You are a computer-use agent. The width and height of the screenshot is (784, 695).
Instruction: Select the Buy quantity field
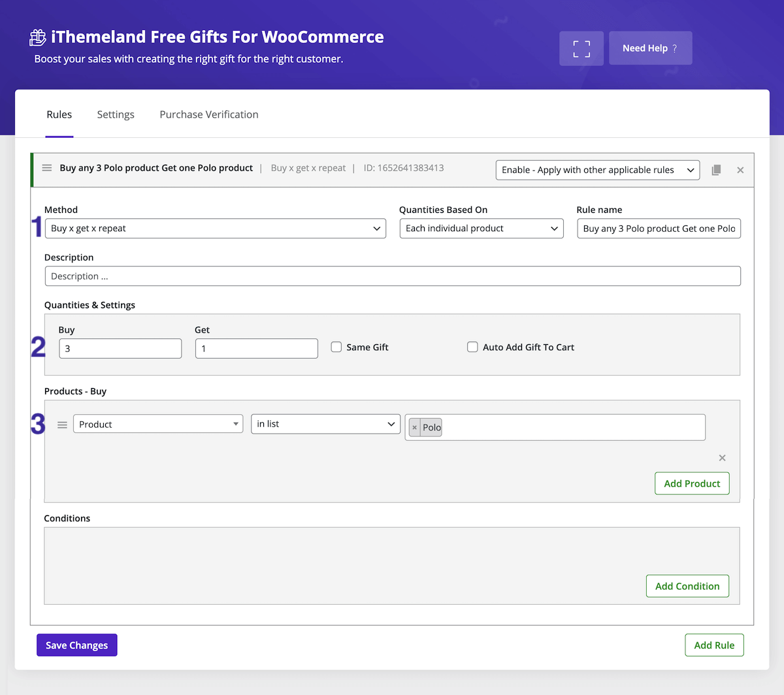(120, 348)
